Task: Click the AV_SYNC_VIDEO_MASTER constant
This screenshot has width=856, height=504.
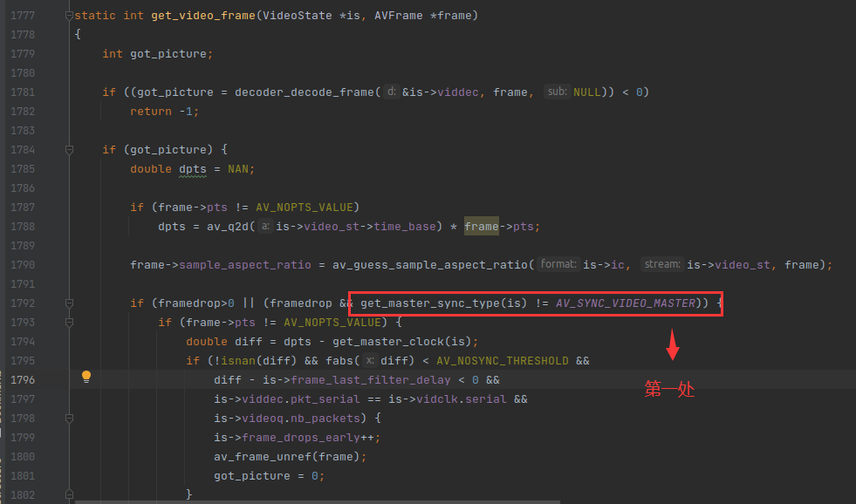Action: [x=625, y=303]
